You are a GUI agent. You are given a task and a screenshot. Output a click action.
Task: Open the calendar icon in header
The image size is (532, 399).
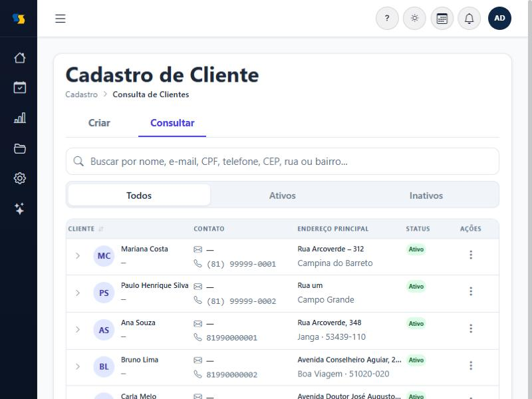pyautogui.click(x=442, y=19)
